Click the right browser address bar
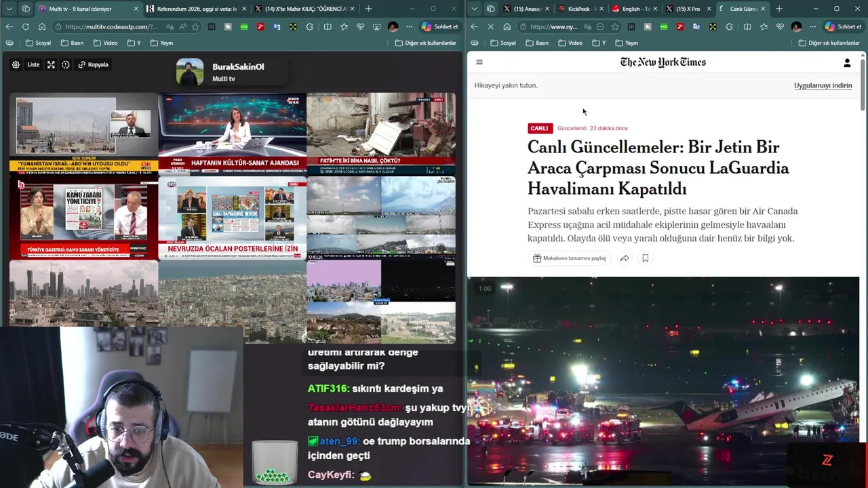 [x=570, y=26]
